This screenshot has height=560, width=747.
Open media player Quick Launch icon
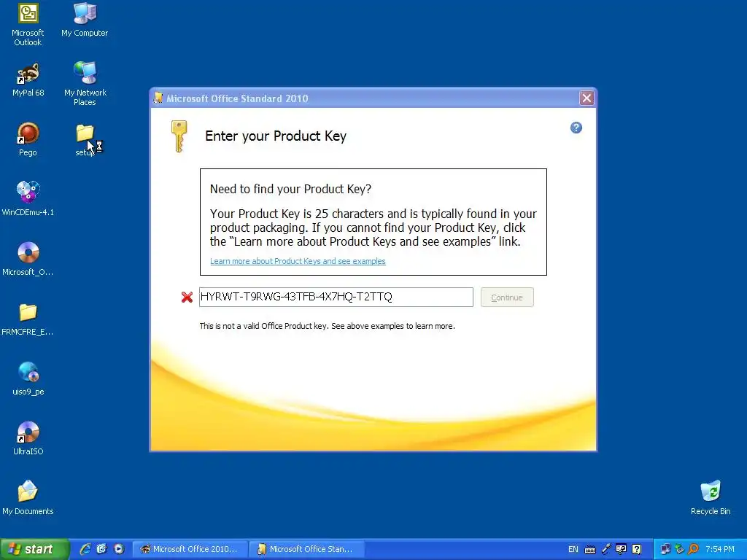[x=119, y=549]
